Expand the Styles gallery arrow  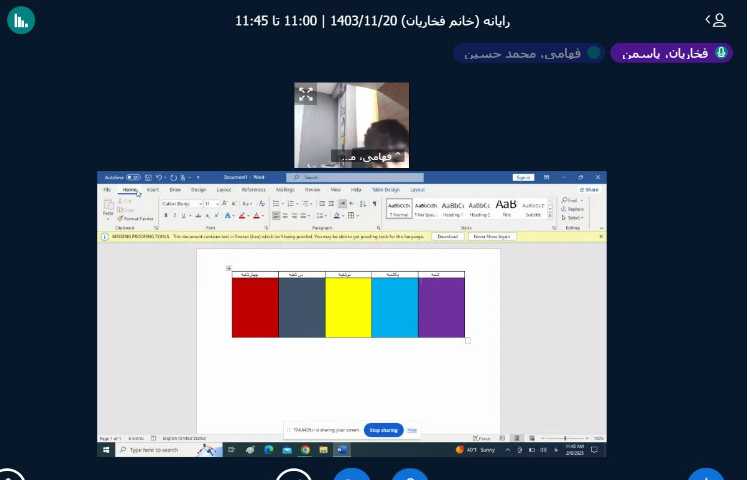(x=550, y=216)
